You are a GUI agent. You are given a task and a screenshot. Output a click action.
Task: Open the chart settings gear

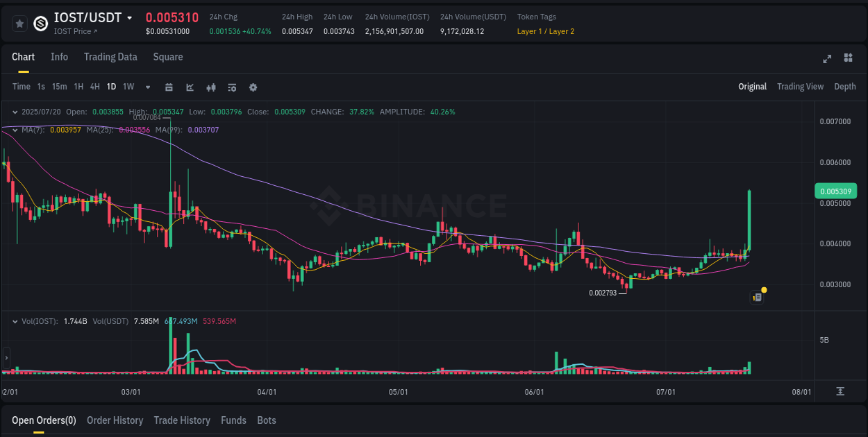[x=253, y=87]
